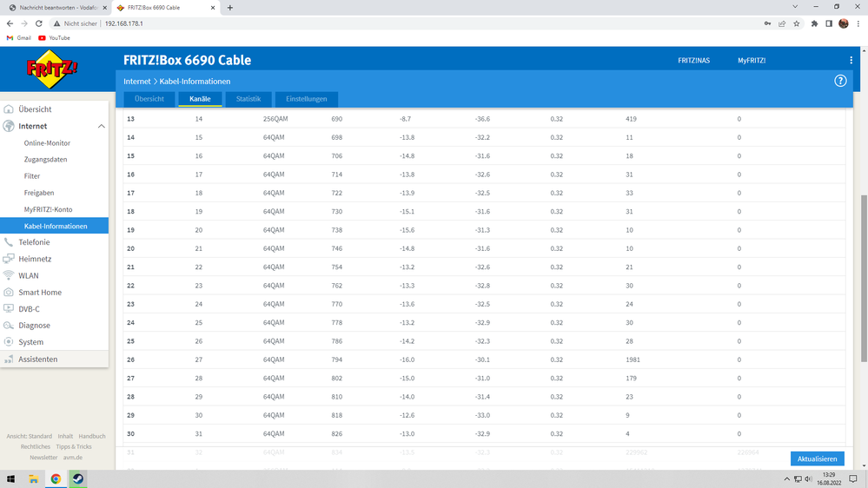Click the Telefonie phone icon
868x488 pixels.
(x=9, y=241)
